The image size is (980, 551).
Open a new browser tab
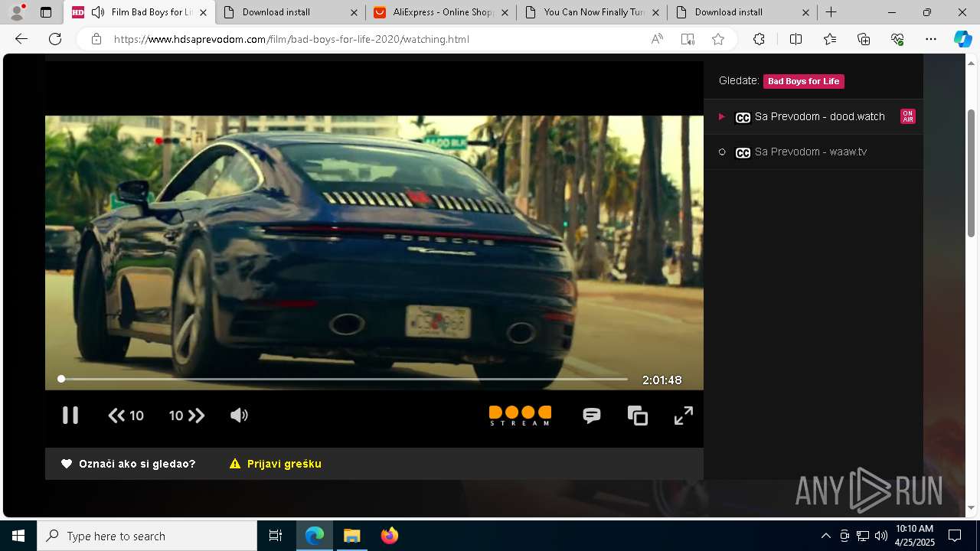coord(831,12)
